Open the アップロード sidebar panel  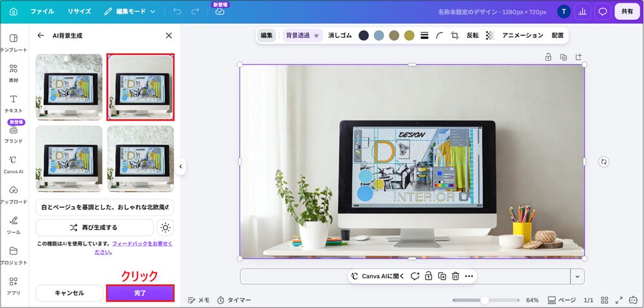point(13,195)
